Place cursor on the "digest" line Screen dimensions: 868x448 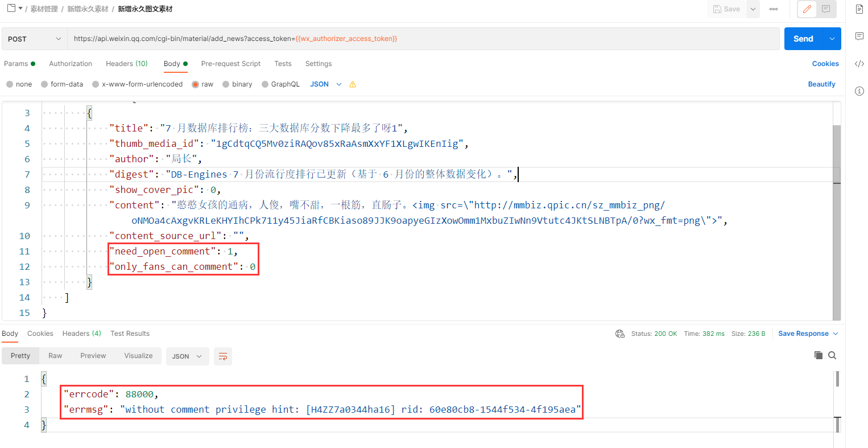pyautogui.click(x=313, y=174)
